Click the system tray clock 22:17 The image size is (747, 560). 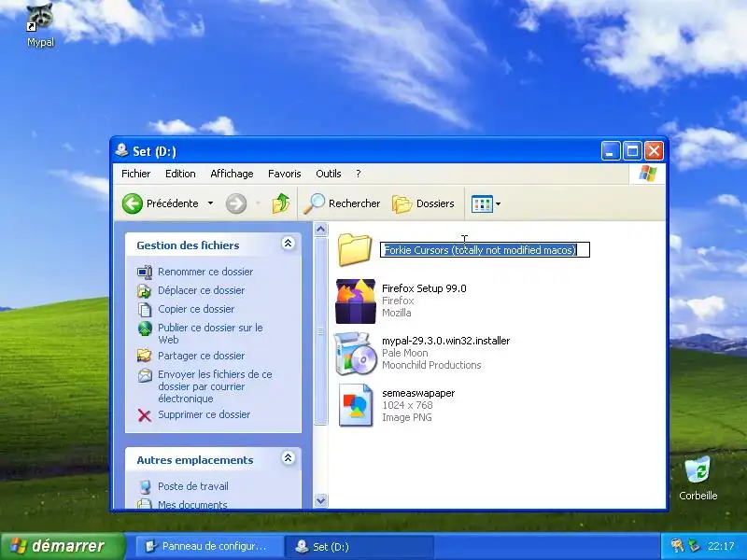(721, 546)
